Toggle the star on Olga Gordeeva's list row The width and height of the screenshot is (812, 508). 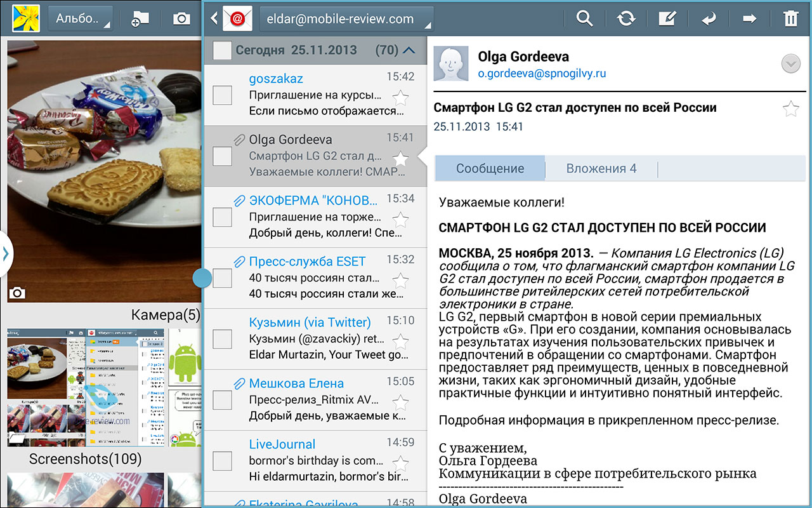coord(400,159)
